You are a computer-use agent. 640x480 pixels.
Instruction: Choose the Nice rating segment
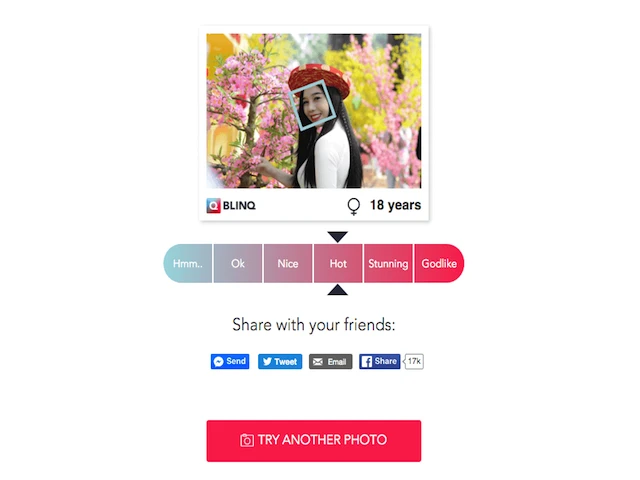pyautogui.click(x=288, y=263)
